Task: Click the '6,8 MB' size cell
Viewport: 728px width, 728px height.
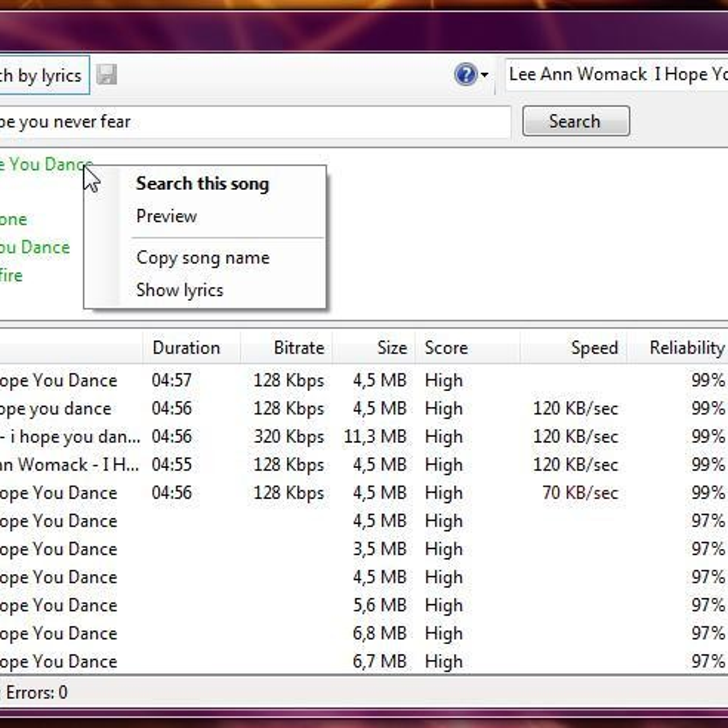Action: (x=379, y=633)
